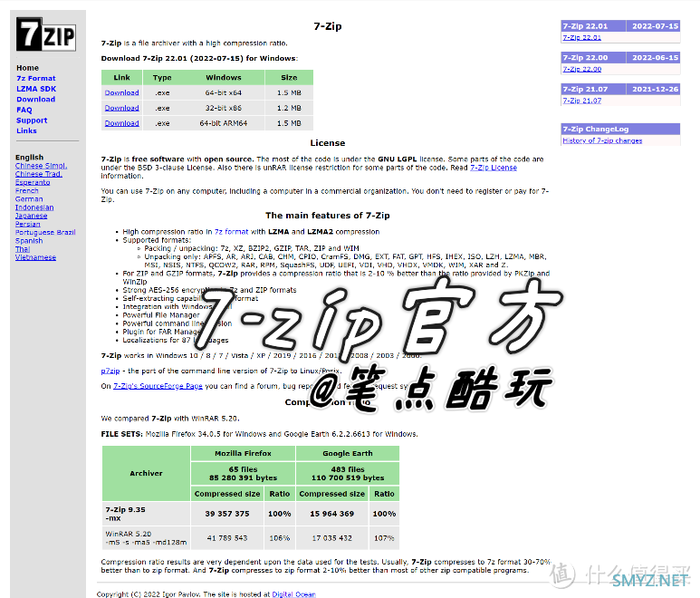Viewport: 700px width, 598px height.
Task: Click the Archiver table header
Action: coord(146,473)
